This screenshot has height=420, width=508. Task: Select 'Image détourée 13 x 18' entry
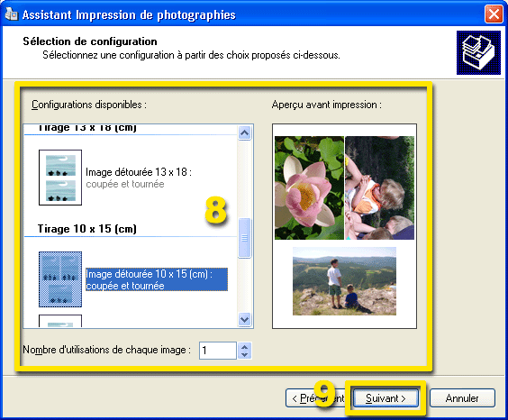coord(139,178)
